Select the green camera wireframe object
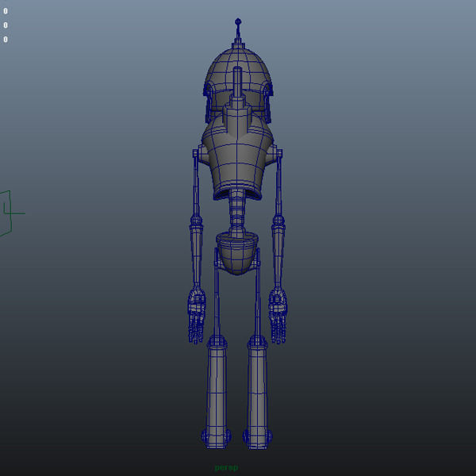The image size is (476, 476). click(x=9, y=213)
